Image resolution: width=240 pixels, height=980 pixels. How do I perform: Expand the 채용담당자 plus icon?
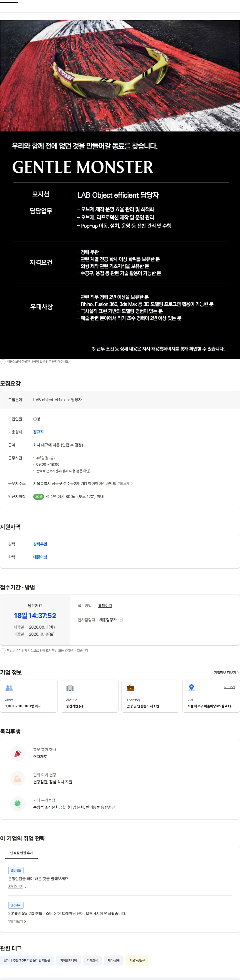click(x=121, y=620)
